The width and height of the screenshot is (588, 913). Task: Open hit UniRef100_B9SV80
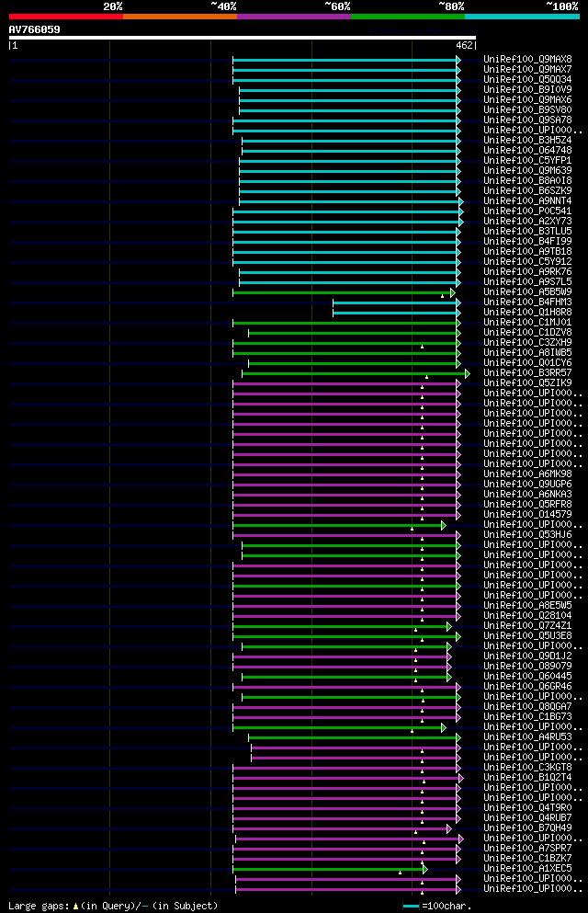coord(527,110)
